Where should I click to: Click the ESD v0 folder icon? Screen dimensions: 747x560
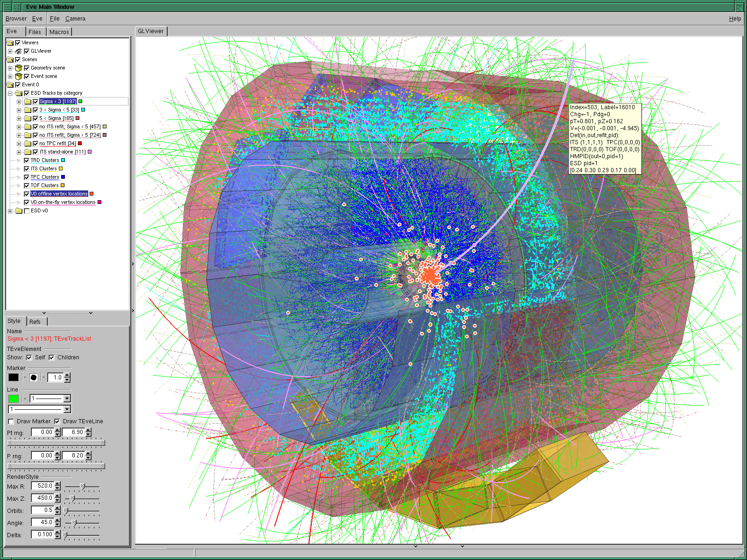point(19,211)
